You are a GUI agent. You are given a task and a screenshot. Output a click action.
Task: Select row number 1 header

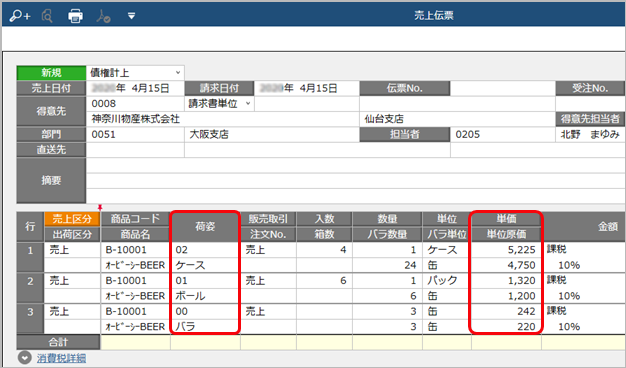pos(30,257)
